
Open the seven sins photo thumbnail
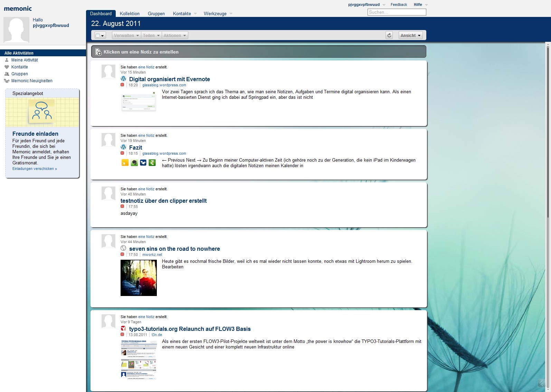coord(139,278)
